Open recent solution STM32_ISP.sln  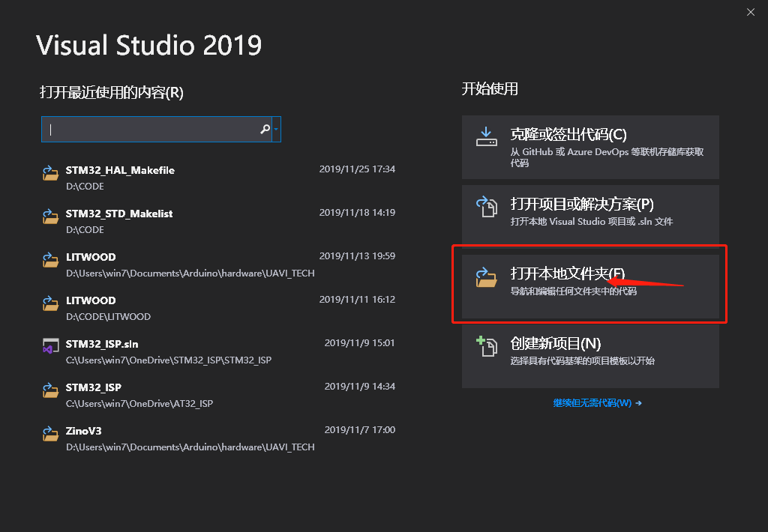[218, 351]
